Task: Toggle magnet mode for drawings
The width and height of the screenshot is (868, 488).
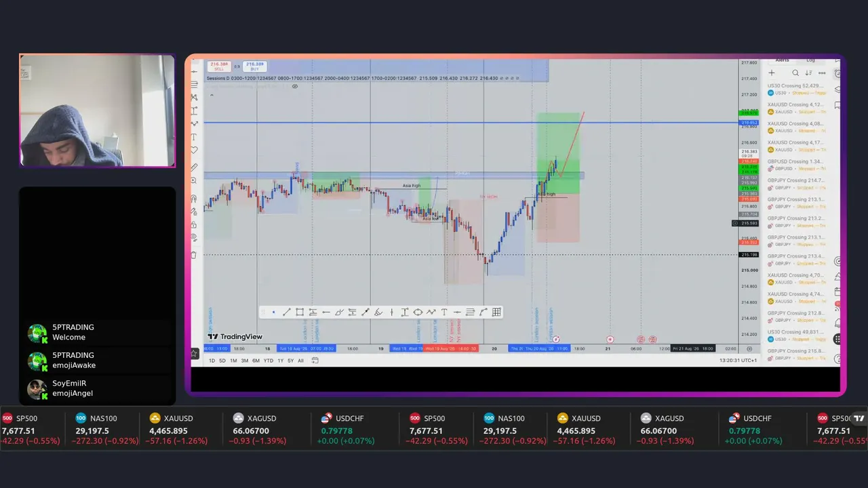Action: pyautogui.click(x=195, y=199)
